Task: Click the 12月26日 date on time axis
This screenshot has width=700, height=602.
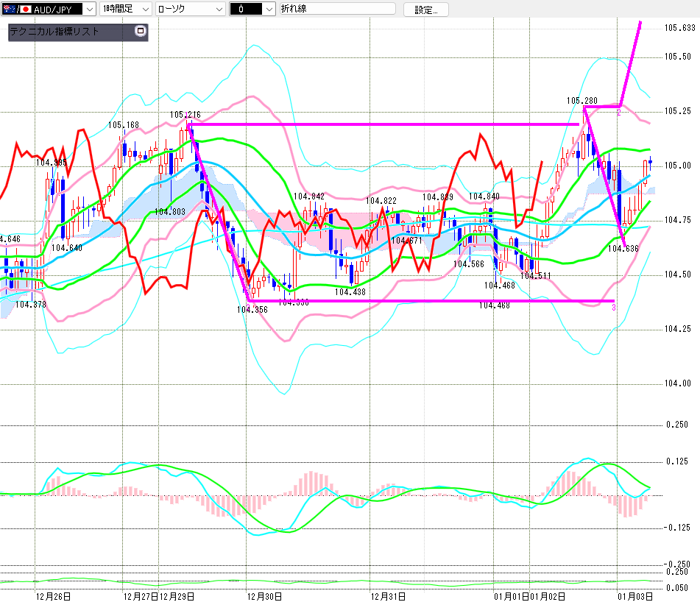Action: click(x=53, y=595)
